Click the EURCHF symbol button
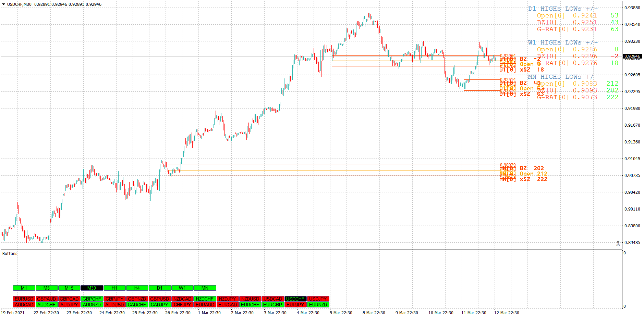The width and height of the screenshot is (644, 317). click(x=251, y=304)
